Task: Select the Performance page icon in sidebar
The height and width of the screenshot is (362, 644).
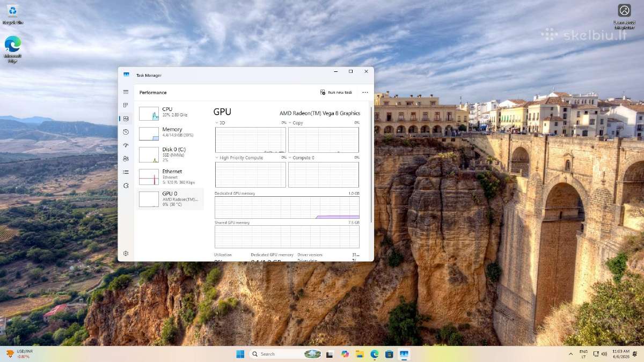Action: click(126, 119)
